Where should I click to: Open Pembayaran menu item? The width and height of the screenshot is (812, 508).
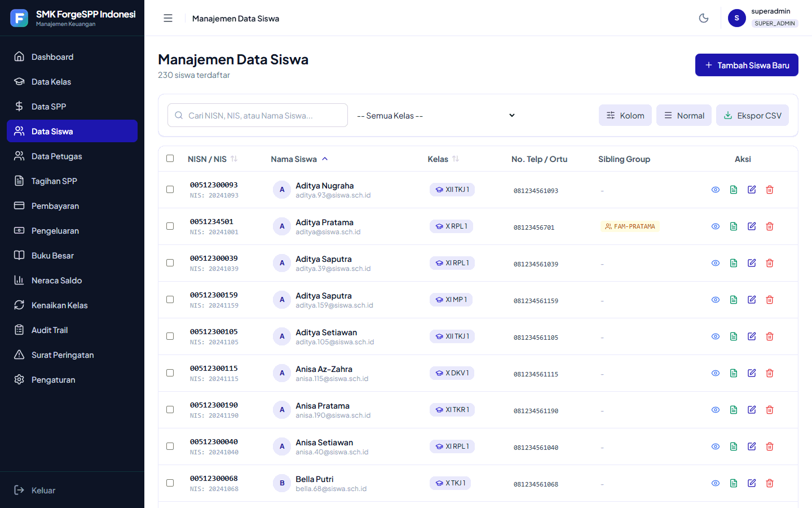click(x=72, y=206)
